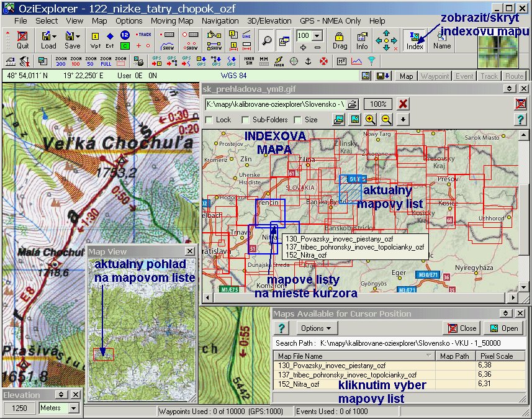Click the NMEA SIM simulator icon

(x=250, y=61)
